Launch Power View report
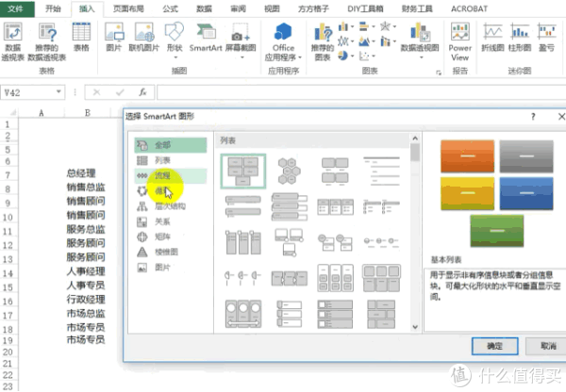The width and height of the screenshot is (566, 392). pyautogui.click(x=460, y=41)
